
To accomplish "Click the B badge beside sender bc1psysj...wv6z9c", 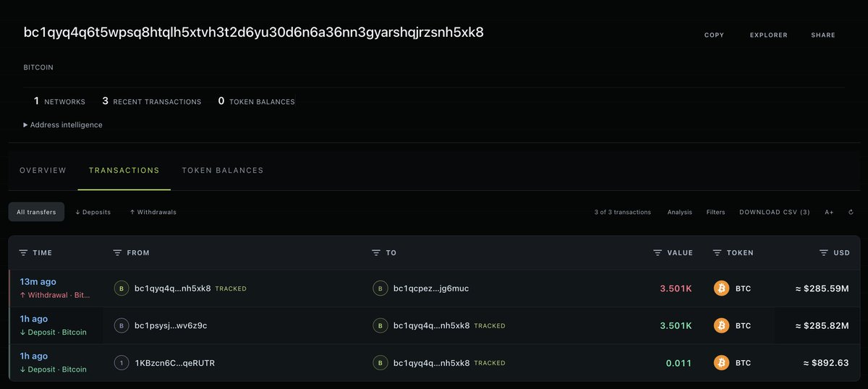I will [x=122, y=325].
